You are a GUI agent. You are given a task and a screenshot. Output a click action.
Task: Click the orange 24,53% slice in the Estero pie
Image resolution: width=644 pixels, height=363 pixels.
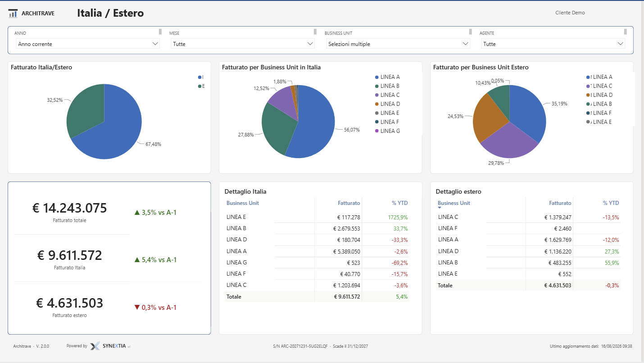point(489,119)
